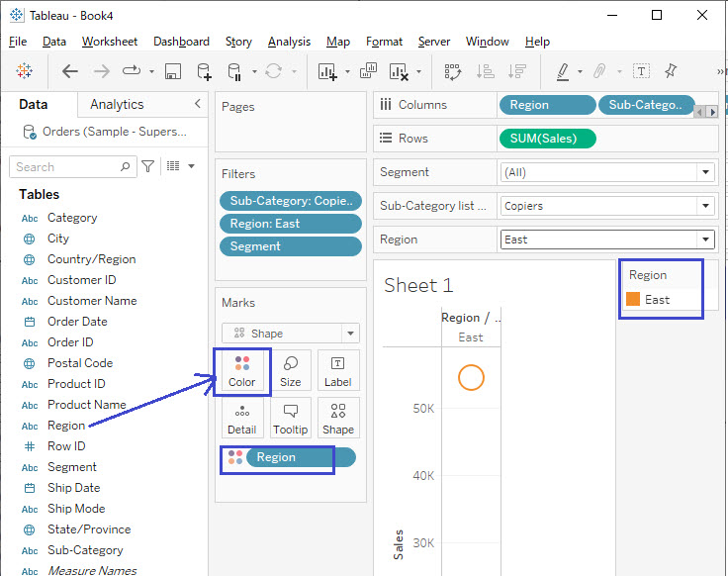The height and width of the screenshot is (576, 728).
Task: Open the Analysis menu
Action: 289,42
